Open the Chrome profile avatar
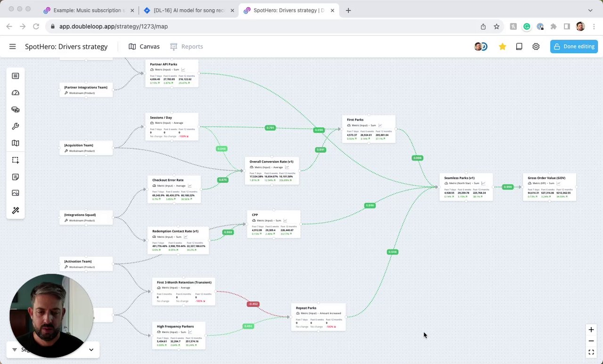Image resolution: width=603 pixels, height=364 pixels. 580,27
